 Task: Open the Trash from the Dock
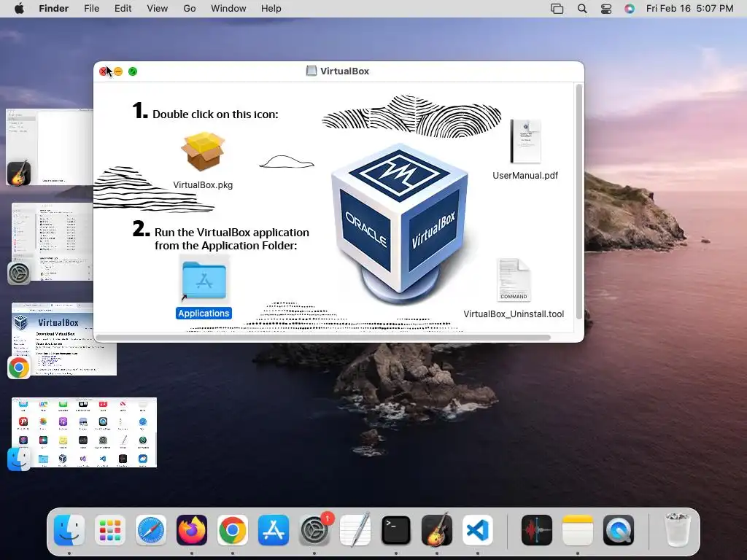point(678,530)
